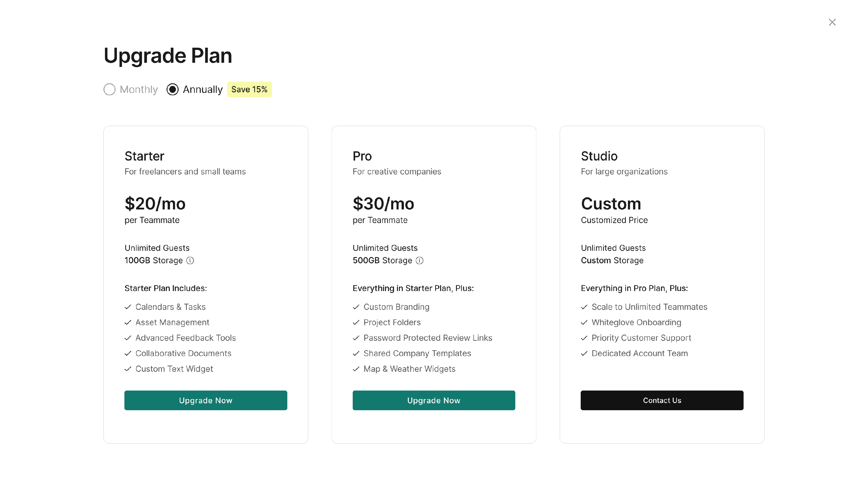The image size is (868, 497).
Task: Click checkmark next to Asset Management
Action: click(128, 322)
